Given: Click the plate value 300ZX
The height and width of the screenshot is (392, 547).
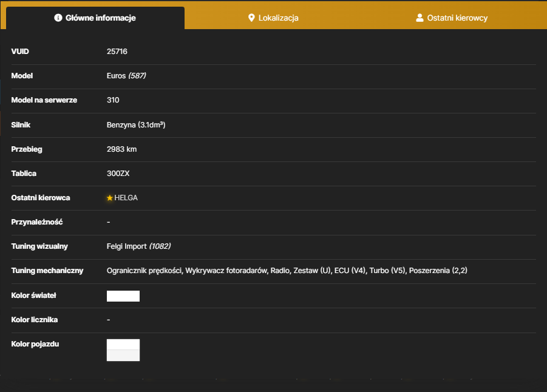Looking at the screenshot, I should [x=118, y=174].
